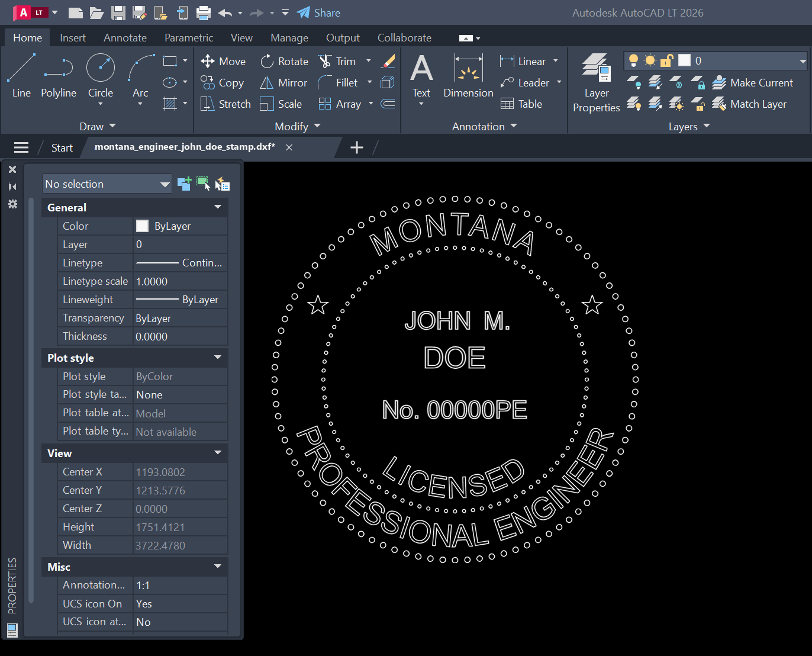
Task: Open the No selection dropdown
Action: coord(107,184)
